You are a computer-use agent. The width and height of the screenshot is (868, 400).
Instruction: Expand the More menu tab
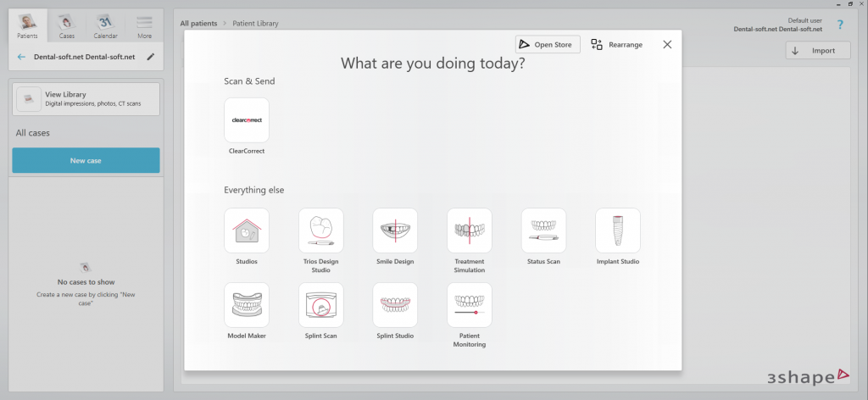(145, 25)
